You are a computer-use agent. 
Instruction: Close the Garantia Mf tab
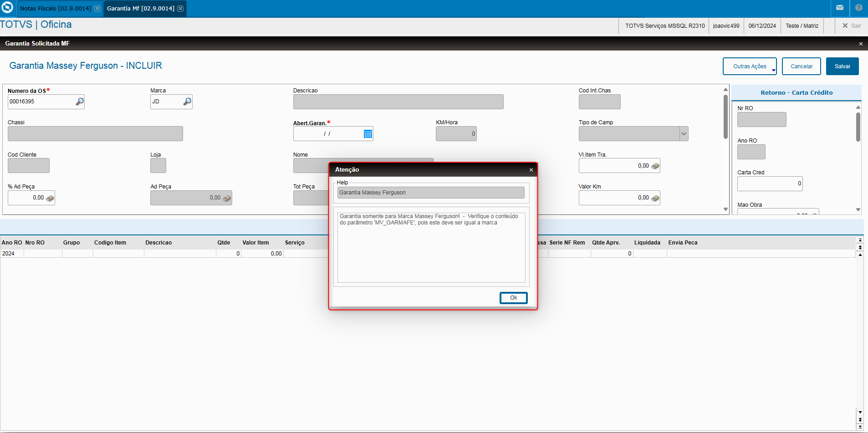(180, 9)
